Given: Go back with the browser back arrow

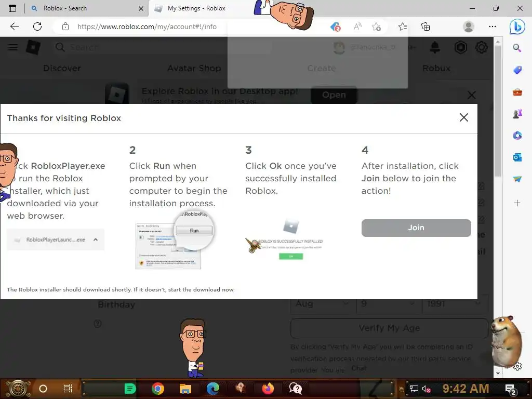Looking at the screenshot, I should 14,26.
